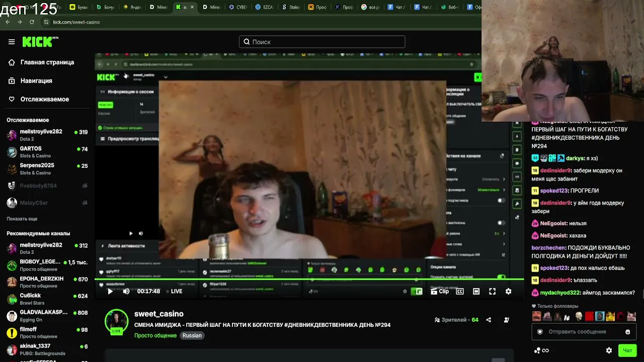644x362 pixels.
Task: Reload the kick.com page
Action: click(32, 22)
